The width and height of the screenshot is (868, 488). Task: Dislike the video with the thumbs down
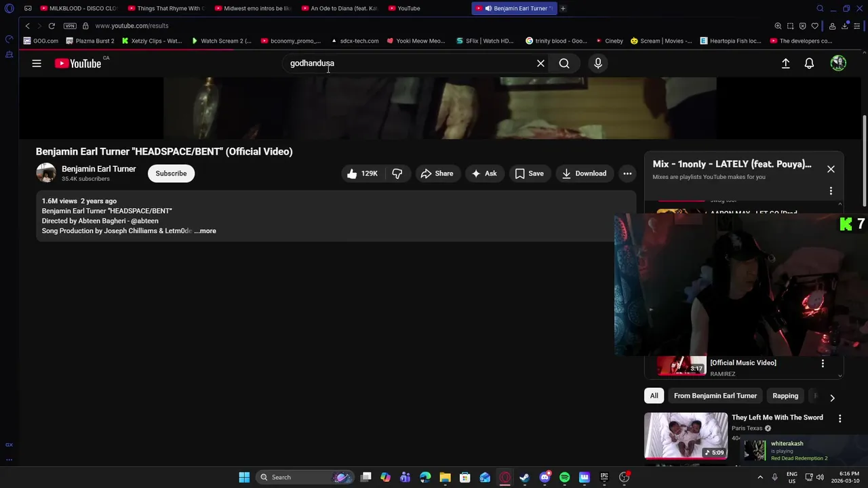click(397, 174)
